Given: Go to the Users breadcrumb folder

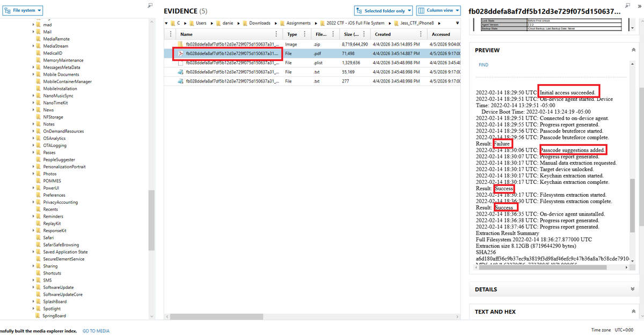Looking at the screenshot, I should [201, 23].
